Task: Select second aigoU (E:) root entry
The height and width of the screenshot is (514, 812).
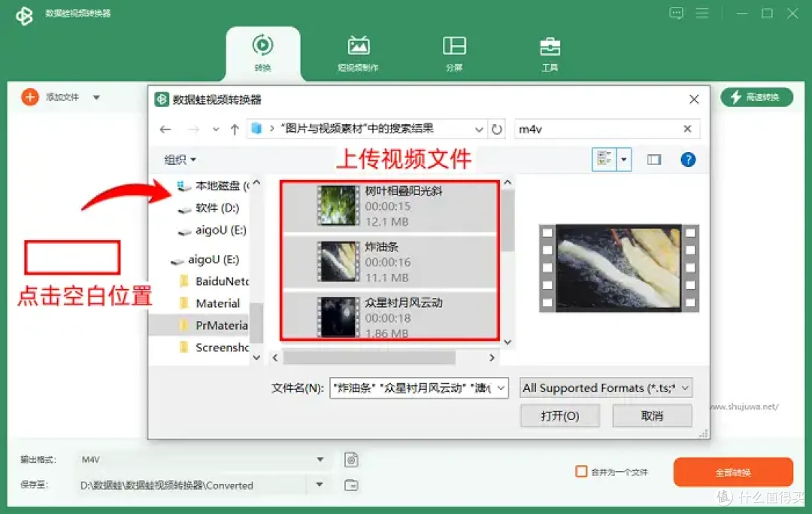Action: 205,259
